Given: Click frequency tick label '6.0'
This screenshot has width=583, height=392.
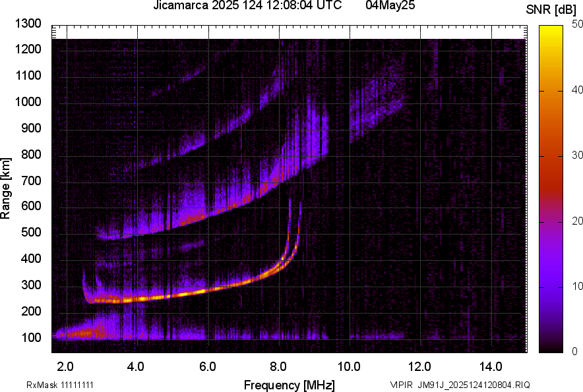Looking at the screenshot, I should [208, 367].
